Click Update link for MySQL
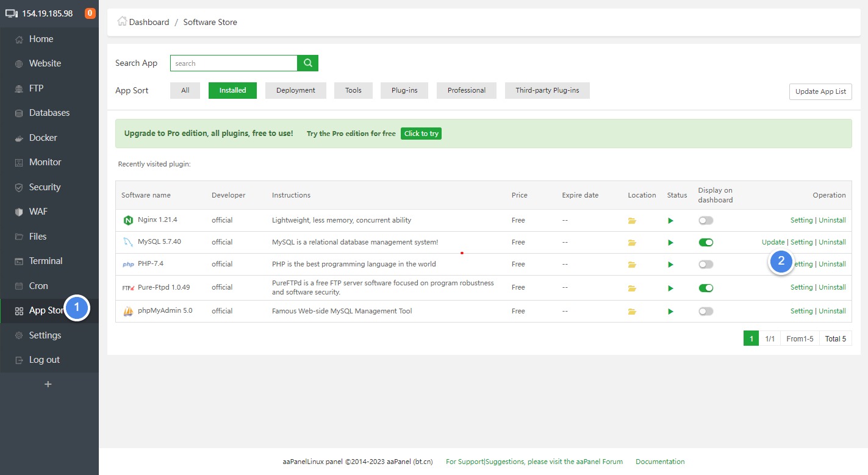The height and width of the screenshot is (475, 868). (x=773, y=242)
